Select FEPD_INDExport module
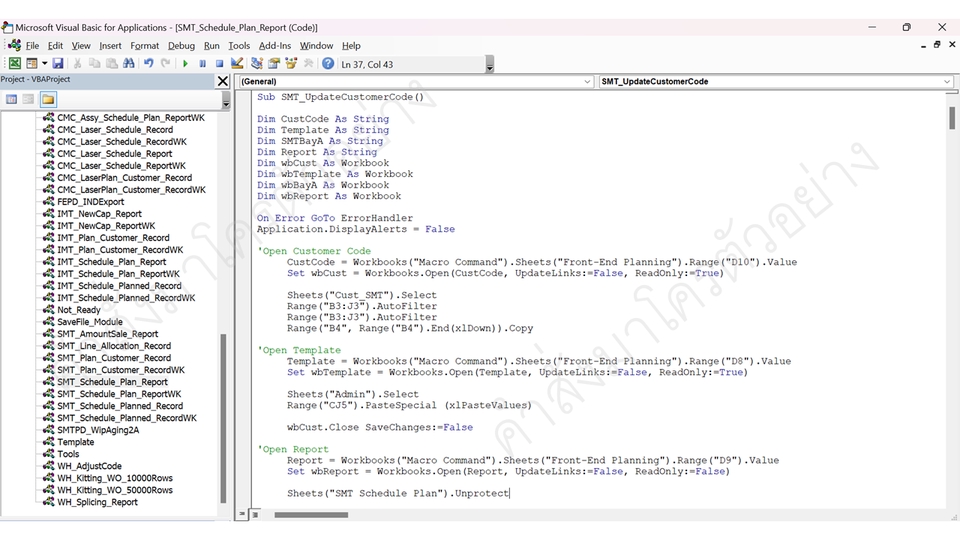960x540 pixels. click(91, 202)
